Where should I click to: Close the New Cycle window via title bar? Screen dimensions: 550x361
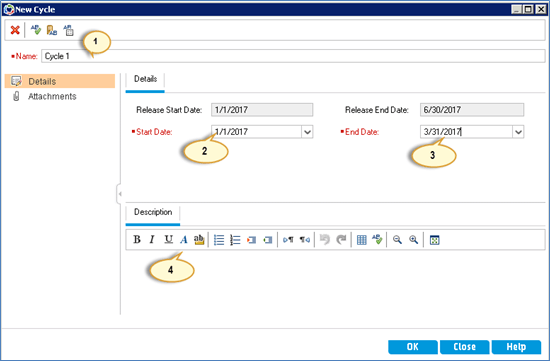pyautogui.click(x=541, y=9)
